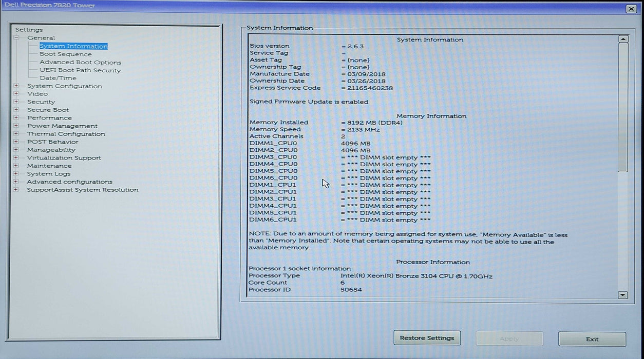Click the Restore Settings button

coord(427,338)
